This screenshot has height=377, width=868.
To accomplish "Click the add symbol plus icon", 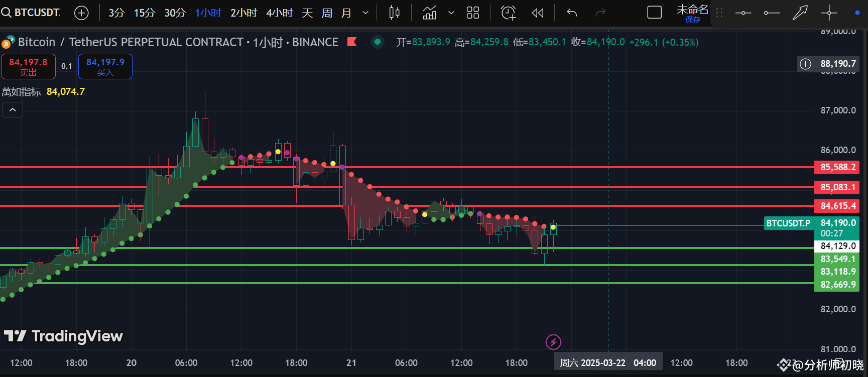I will pyautogui.click(x=81, y=13).
